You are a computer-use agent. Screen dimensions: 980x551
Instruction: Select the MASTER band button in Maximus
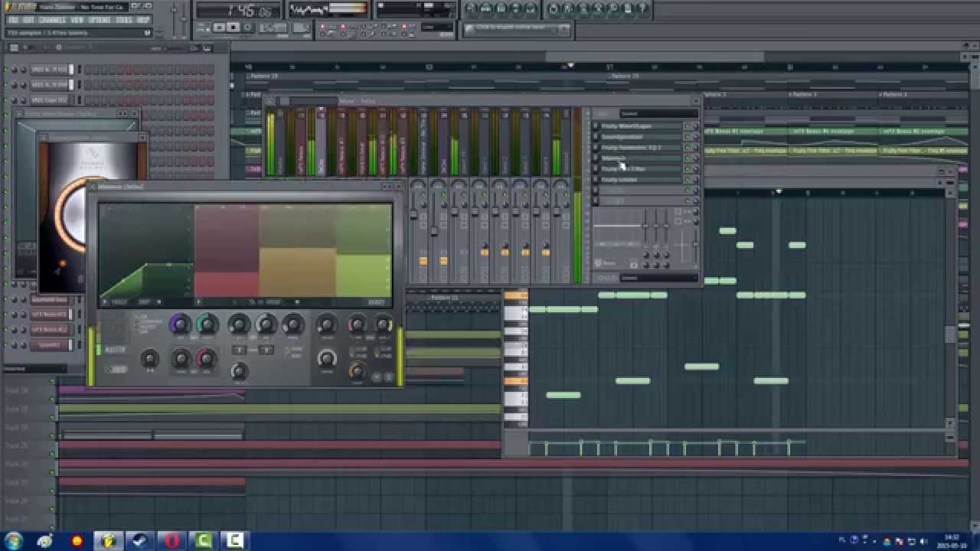click(115, 350)
